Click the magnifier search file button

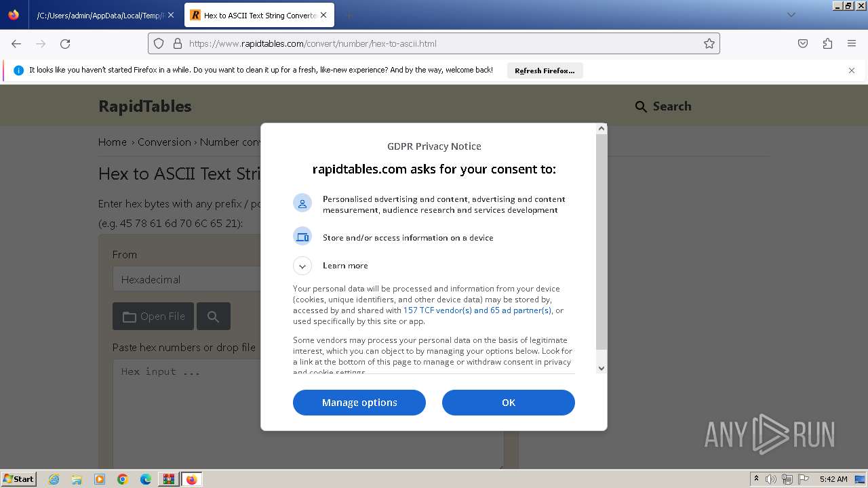[x=214, y=317]
